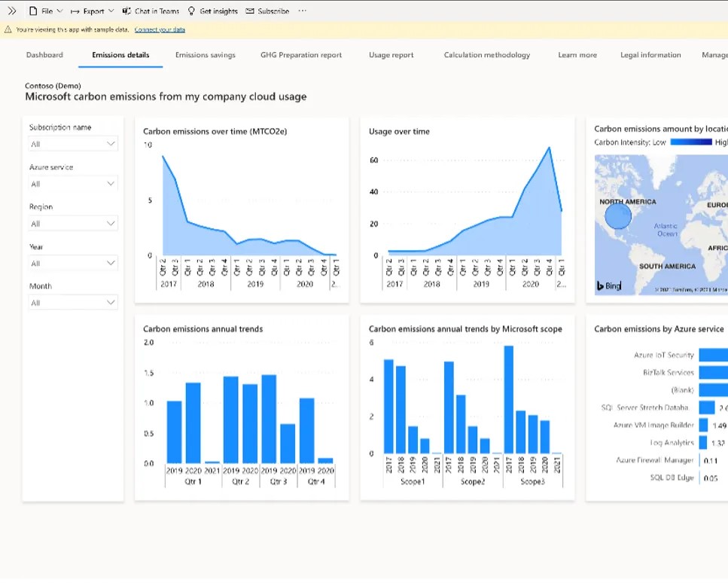728x583 pixels.
Task: Click the sample data warning triangle icon
Action: click(8, 30)
